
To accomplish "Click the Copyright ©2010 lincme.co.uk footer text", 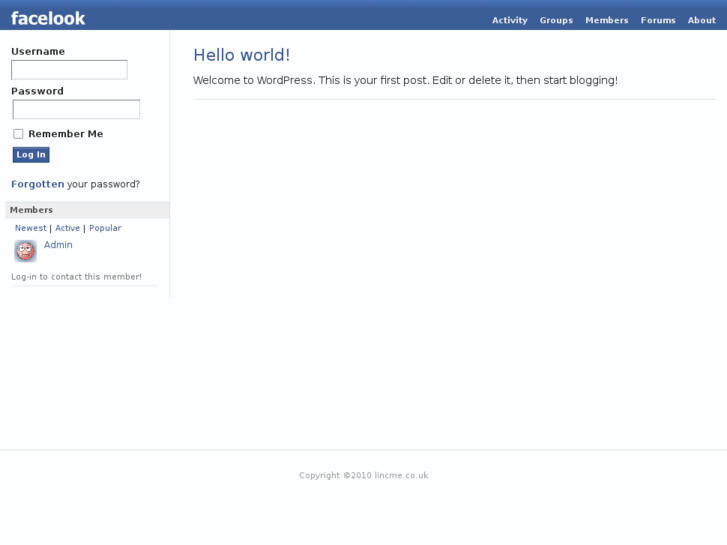I will 364,475.
